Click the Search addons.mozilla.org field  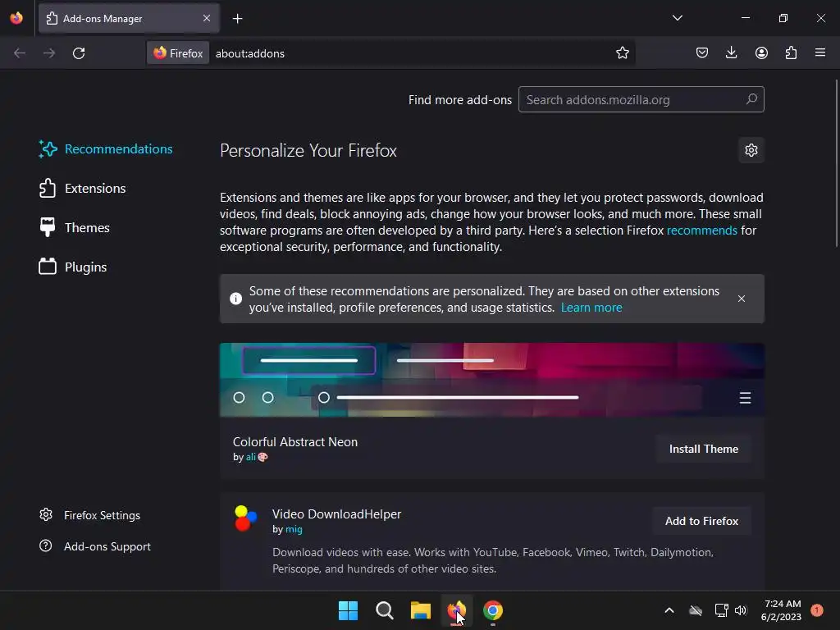[x=641, y=99]
